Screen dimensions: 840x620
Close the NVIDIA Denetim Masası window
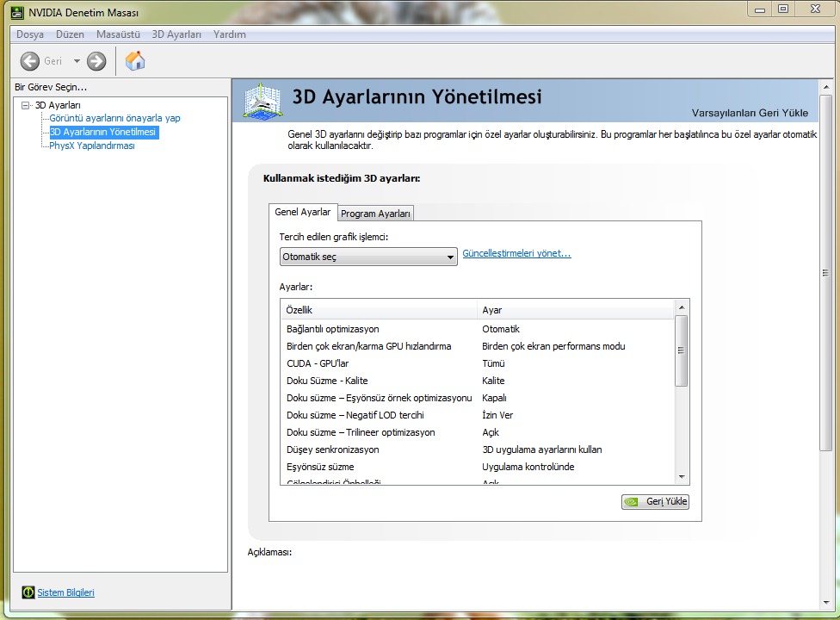(815, 9)
